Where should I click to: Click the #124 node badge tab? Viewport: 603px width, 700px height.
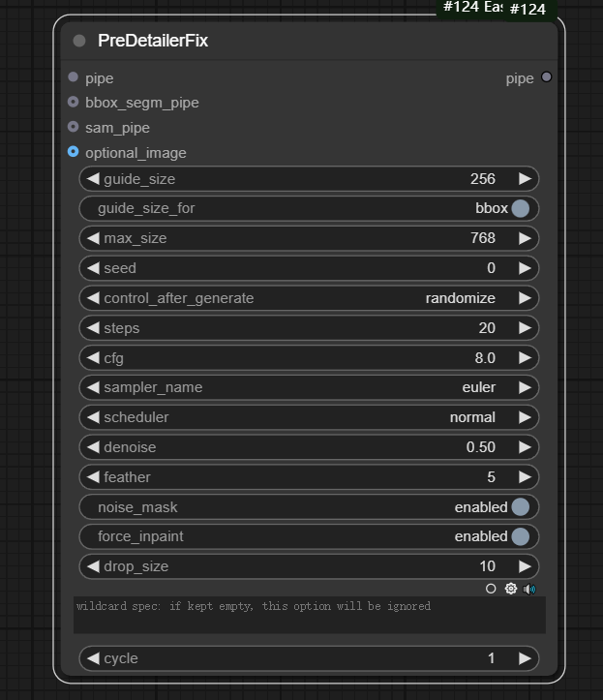[528, 9]
